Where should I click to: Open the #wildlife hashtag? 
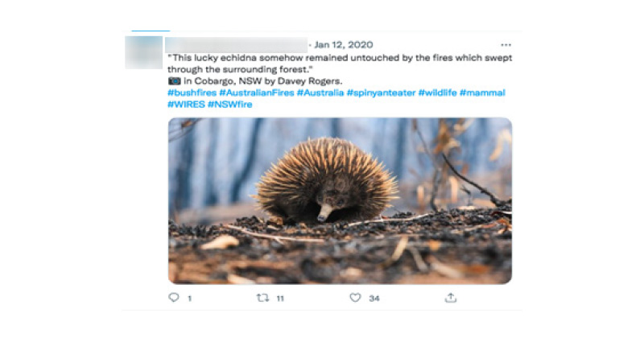tap(437, 93)
